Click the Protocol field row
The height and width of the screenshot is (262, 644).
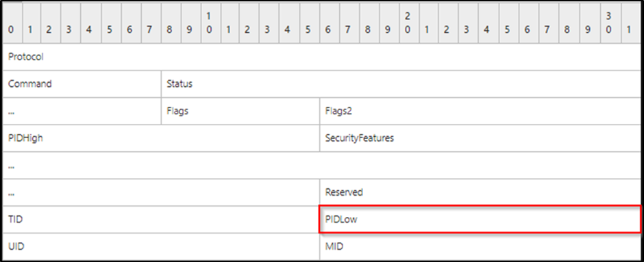[x=321, y=57]
